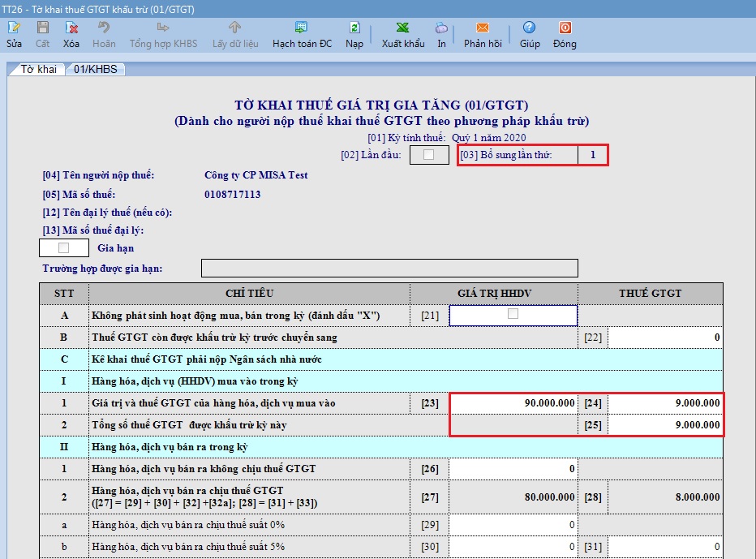
Task: Select the [29] 0% rate sales field
Action: pos(513,525)
